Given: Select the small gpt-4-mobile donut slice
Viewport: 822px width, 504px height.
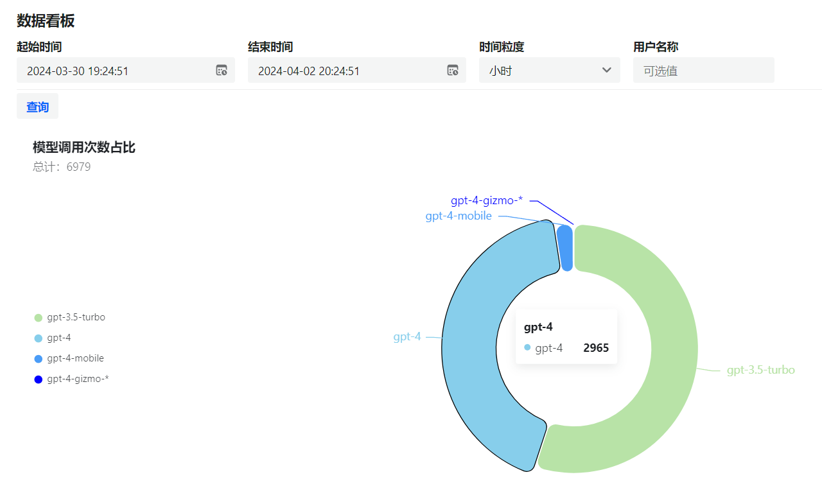Looking at the screenshot, I should click(x=564, y=248).
